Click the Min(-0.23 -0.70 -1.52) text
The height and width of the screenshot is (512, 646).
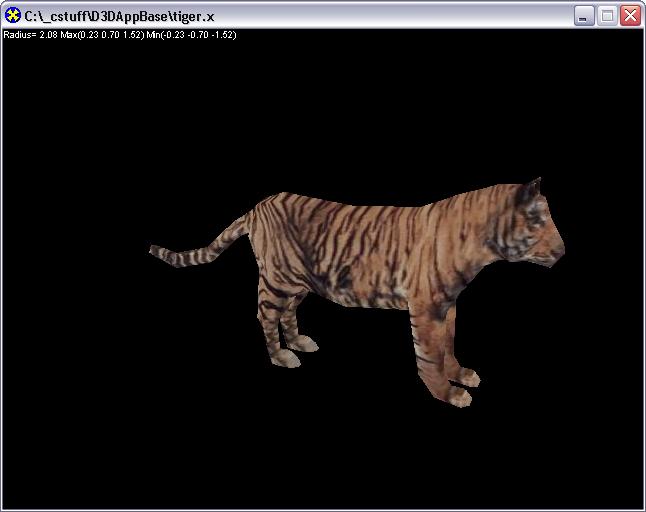click(191, 35)
